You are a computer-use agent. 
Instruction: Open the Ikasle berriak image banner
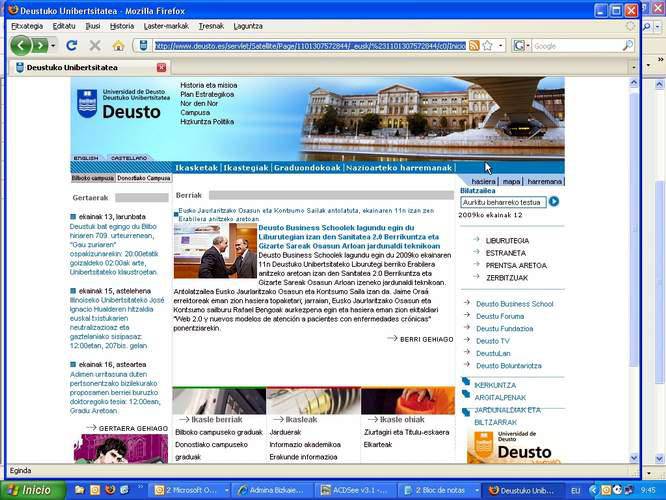219,401
